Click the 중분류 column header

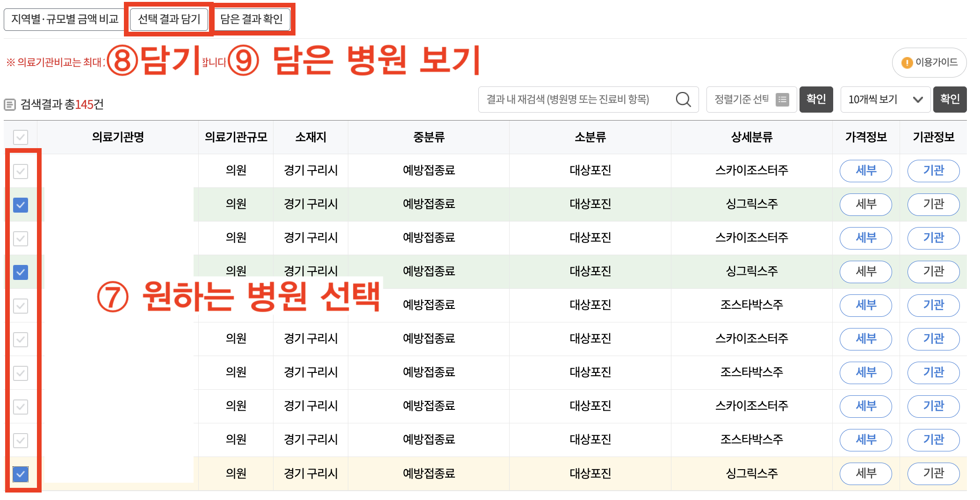point(429,137)
